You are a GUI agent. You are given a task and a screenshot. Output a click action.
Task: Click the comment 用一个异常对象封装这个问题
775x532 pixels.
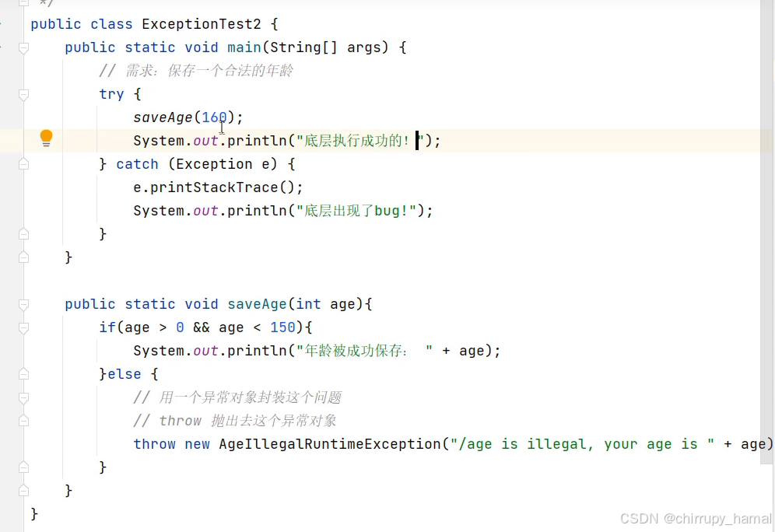coord(237,397)
